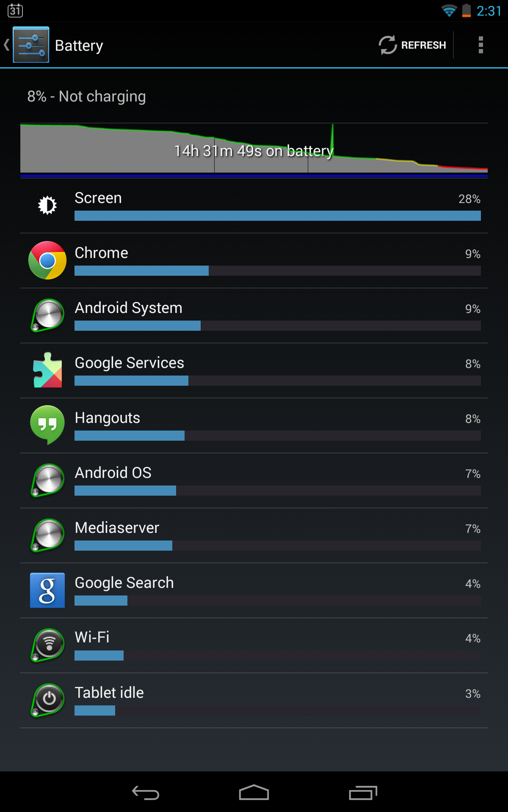Tap the Screen brightness icon

[47, 205]
